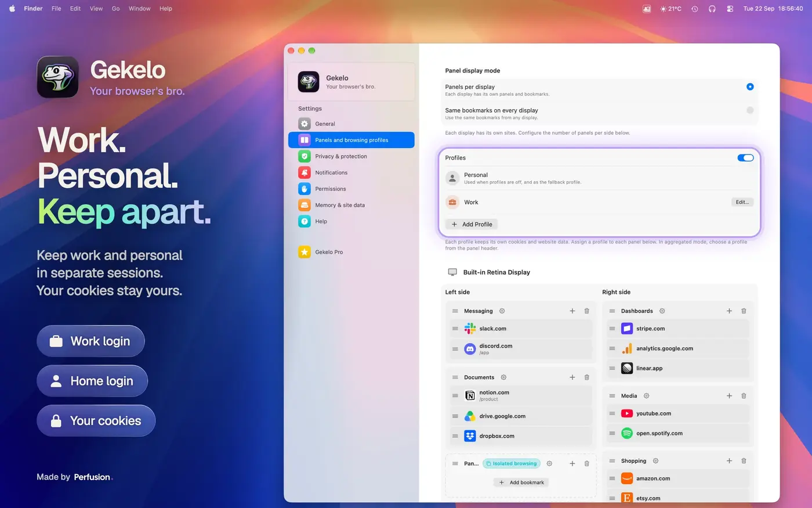Grab the drag handle of Media panel header
The image size is (812, 508).
click(612, 396)
